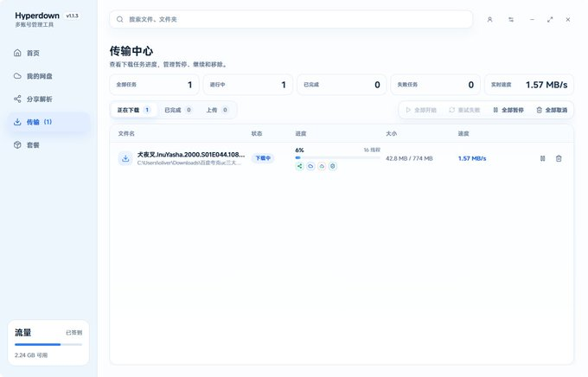Click the 进度 column header
The width and height of the screenshot is (588, 377).
pyautogui.click(x=301, y=133)
